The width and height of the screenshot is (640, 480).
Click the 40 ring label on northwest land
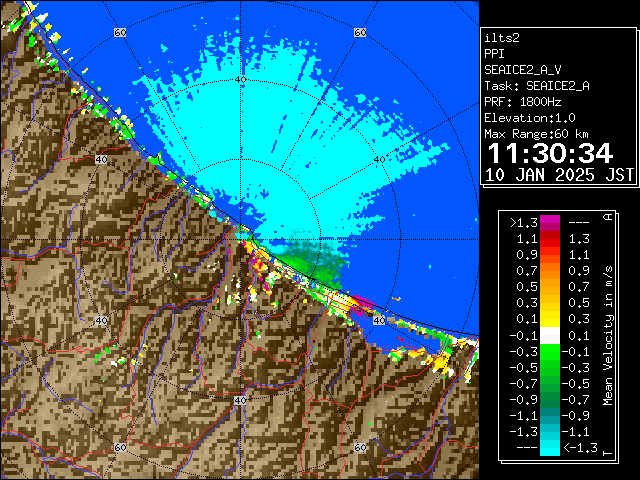[x=101, y=160]
